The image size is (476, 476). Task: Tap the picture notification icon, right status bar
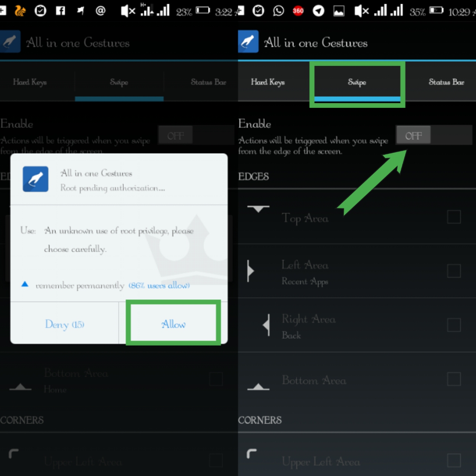pos(338,11)
